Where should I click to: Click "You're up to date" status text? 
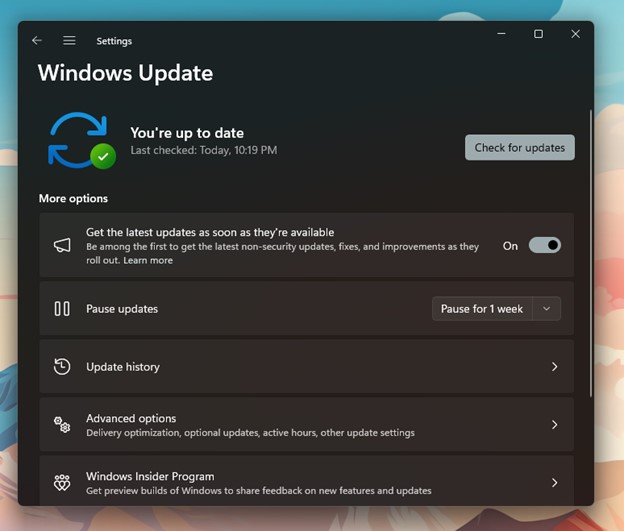tap(187, 133)
